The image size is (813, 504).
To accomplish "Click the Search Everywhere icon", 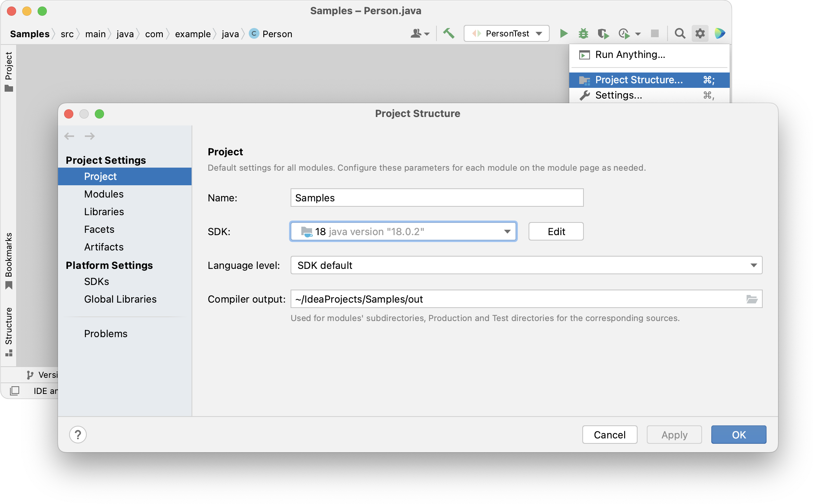I will (680, 34).
